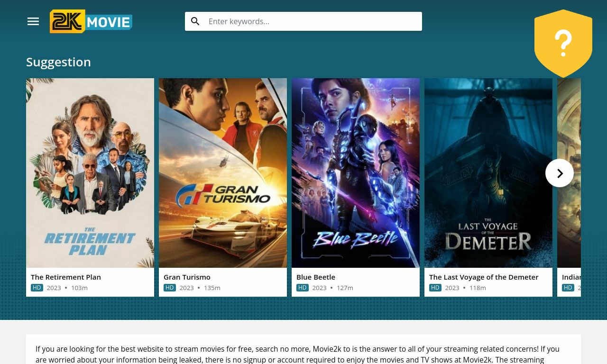
Task: Click the HD label on Indiana Jones poster
Action: [568, 287]
